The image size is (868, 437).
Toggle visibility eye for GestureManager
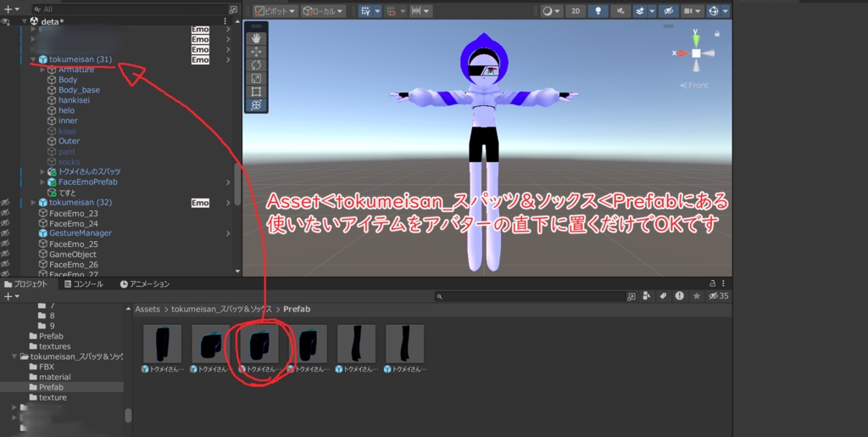pos(5,233)
